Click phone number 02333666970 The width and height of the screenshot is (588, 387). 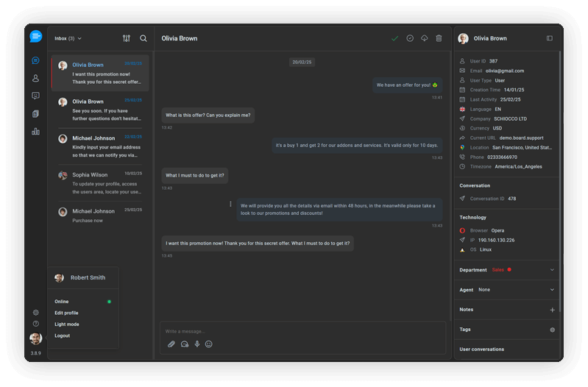point(502,157)
